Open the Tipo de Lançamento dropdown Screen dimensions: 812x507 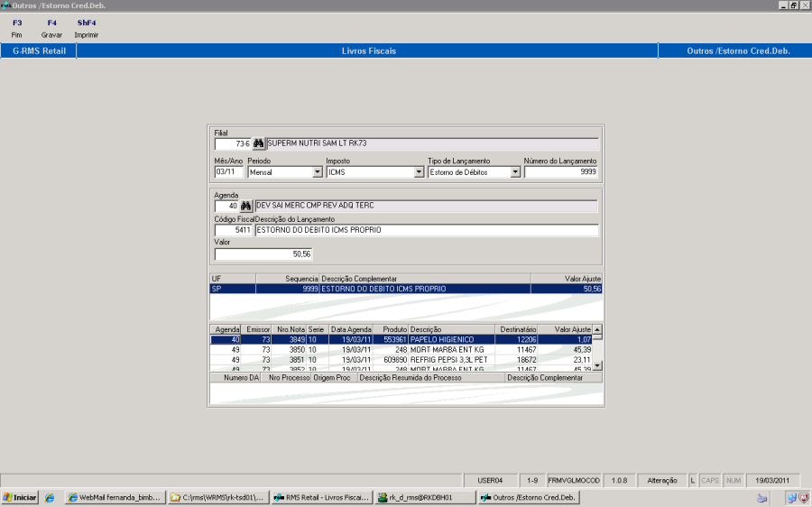pyautogui.click(x=515, y=171)
